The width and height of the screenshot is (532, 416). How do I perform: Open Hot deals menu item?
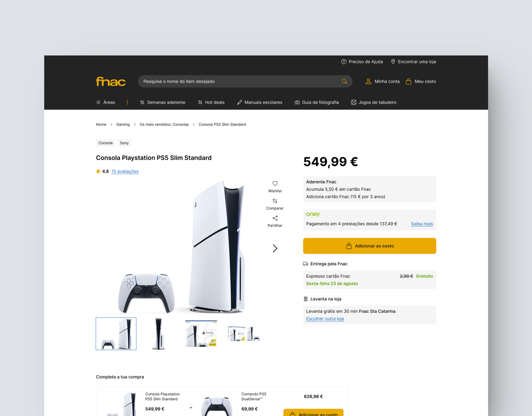coord(211,102)
